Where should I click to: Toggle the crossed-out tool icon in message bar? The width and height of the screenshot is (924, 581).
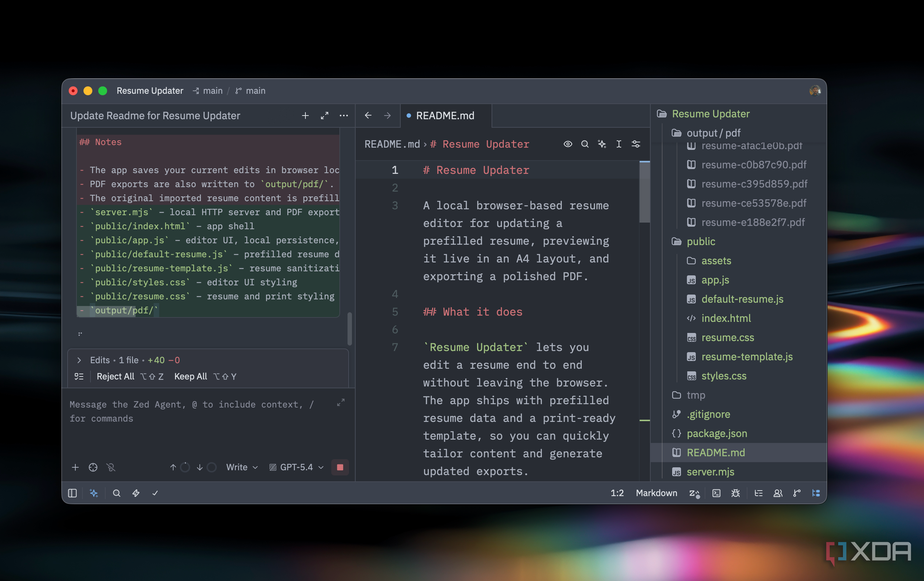111,467
